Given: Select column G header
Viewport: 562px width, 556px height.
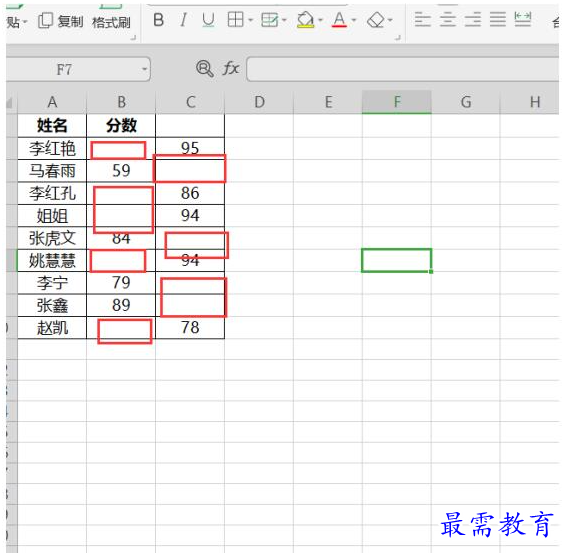Looking at the screenshot, I should click(466, 102).
